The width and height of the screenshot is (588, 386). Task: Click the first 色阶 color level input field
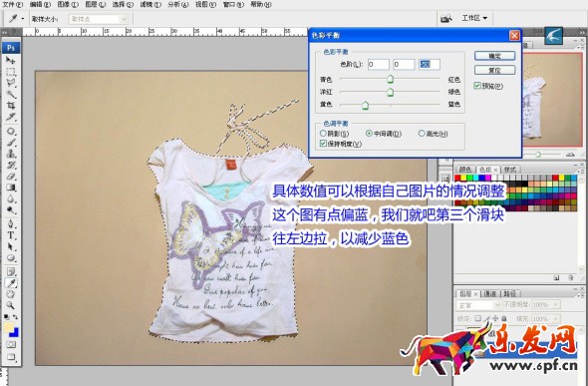(378, 64)
